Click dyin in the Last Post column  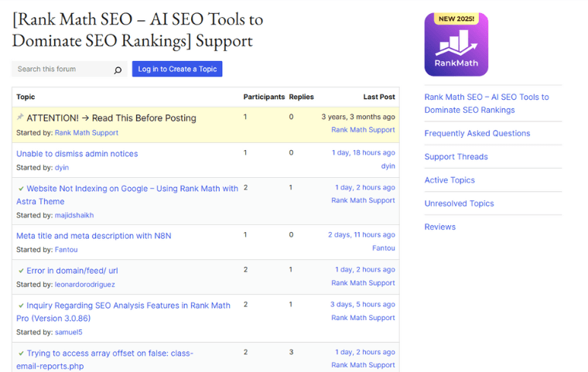[388, 166]
